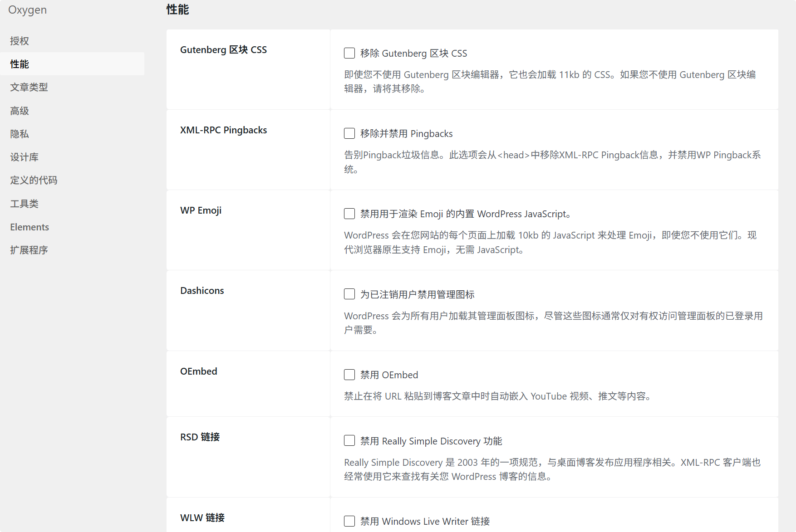Click the Emoji 10kb JavaScript description
Screen dimensions: 796x532
[x=550, y=242]
